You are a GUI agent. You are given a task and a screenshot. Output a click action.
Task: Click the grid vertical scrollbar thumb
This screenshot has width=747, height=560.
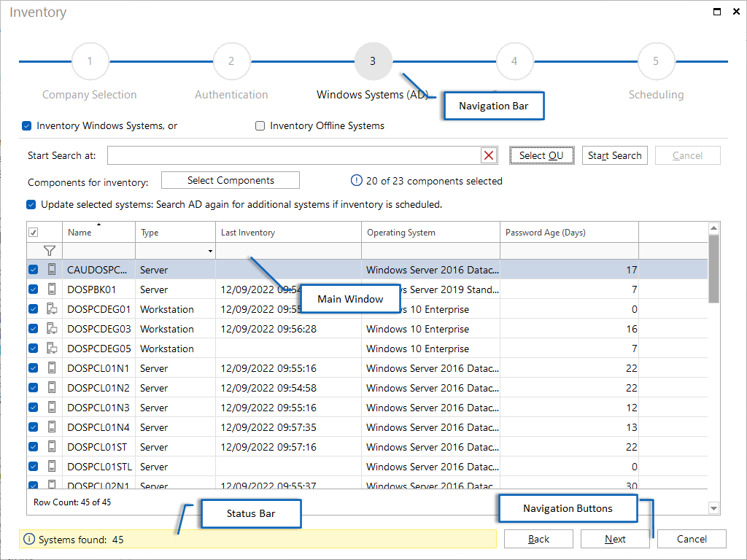click(713, 269)
